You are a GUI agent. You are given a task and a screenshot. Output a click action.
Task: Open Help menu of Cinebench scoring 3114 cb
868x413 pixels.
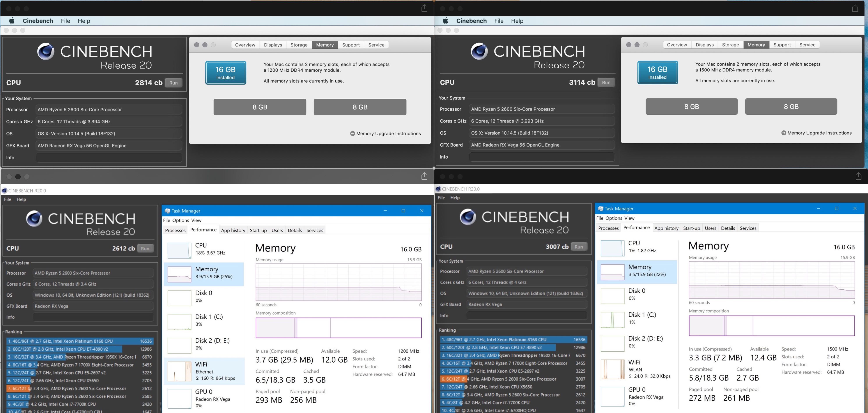point(517,21)
